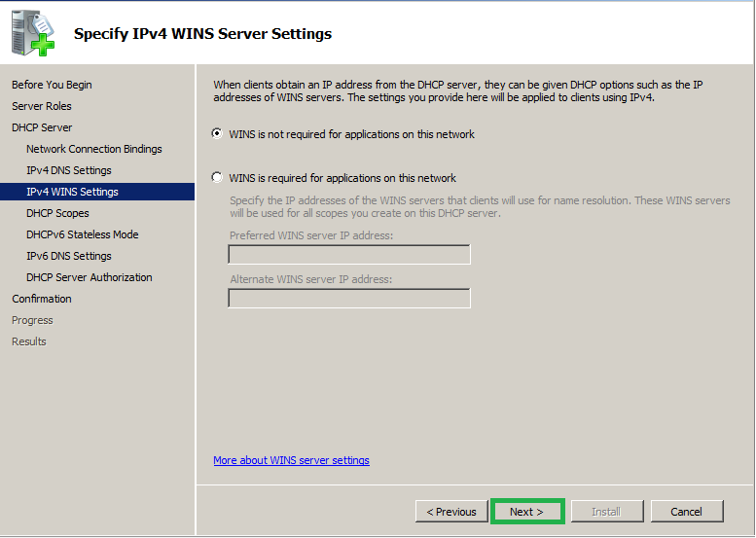The width and height of the screenshot is (756, 538).
Task: Proceed with the Next button
Action: (527, 512)
